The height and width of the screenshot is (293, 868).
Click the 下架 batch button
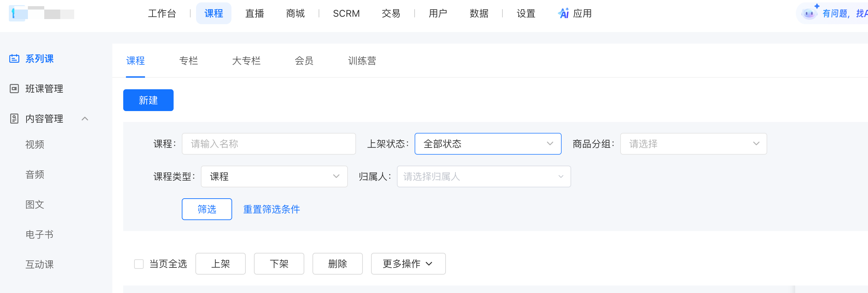(x=279, y=264)
